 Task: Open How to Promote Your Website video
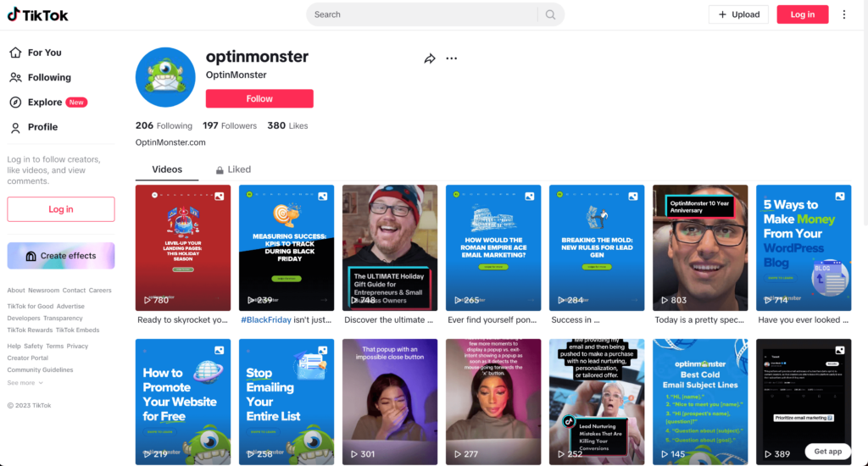(x=183, y=402)
